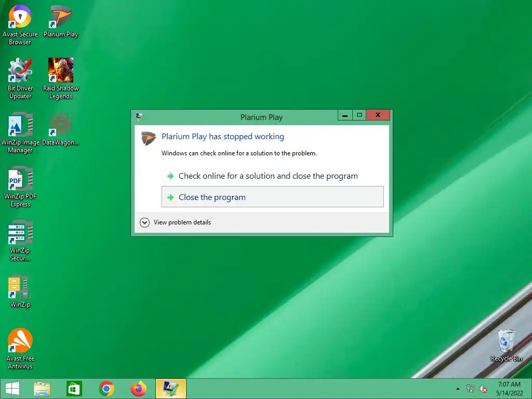Screen dimensions: 532x399
Task: Open Google Chrome in the taskbar
Action: tap(106, 389)
